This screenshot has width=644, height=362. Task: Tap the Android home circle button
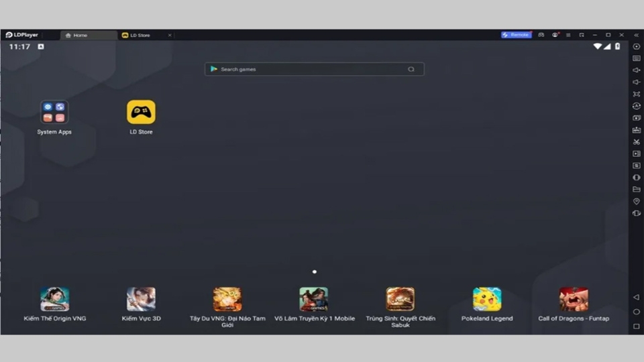636,312
